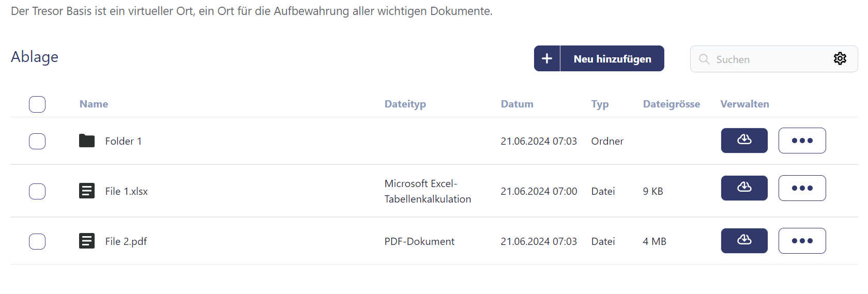Download File 1.xlsx via cloud icon
Screen dimensions: 868x294
744,188
